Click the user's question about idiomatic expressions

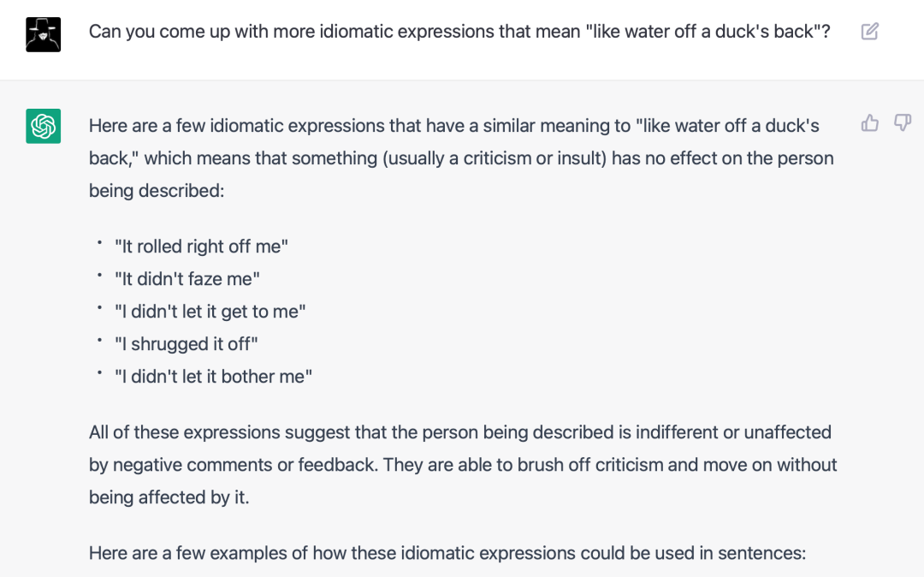[x=459, y=32]
